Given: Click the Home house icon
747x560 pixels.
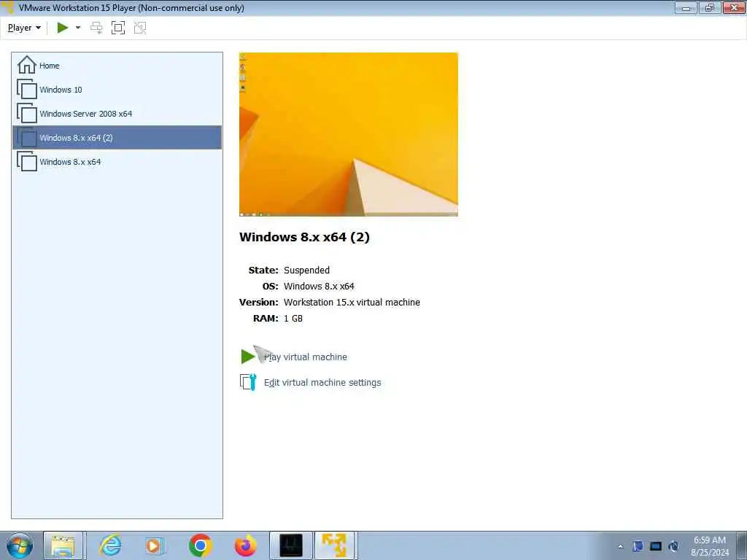Looking at the screenshot, I should point(27,65).
